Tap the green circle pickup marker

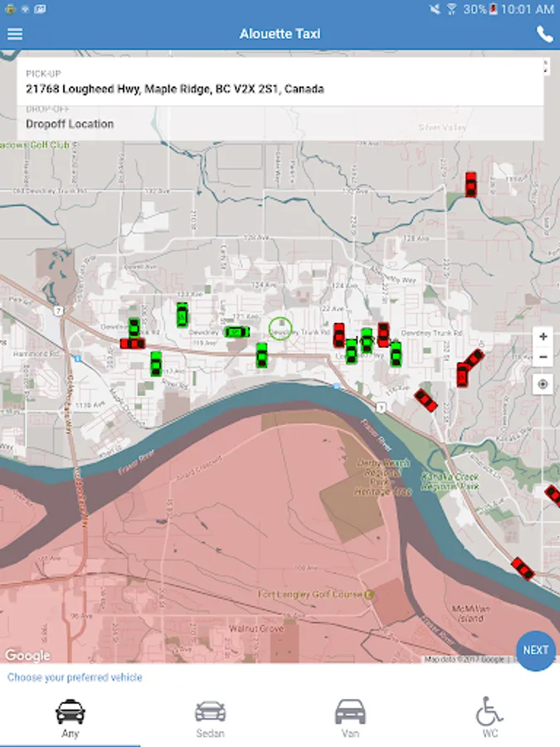coord(280,329)
